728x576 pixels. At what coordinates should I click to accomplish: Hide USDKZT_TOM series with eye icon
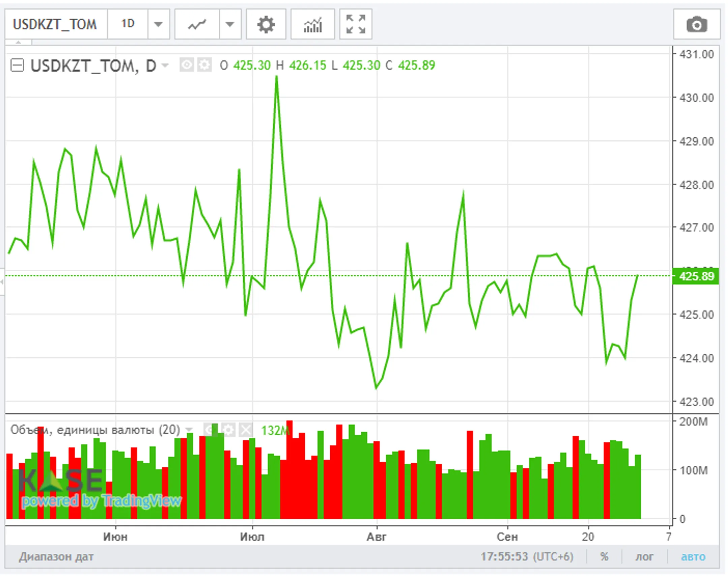tap(186, 65)
